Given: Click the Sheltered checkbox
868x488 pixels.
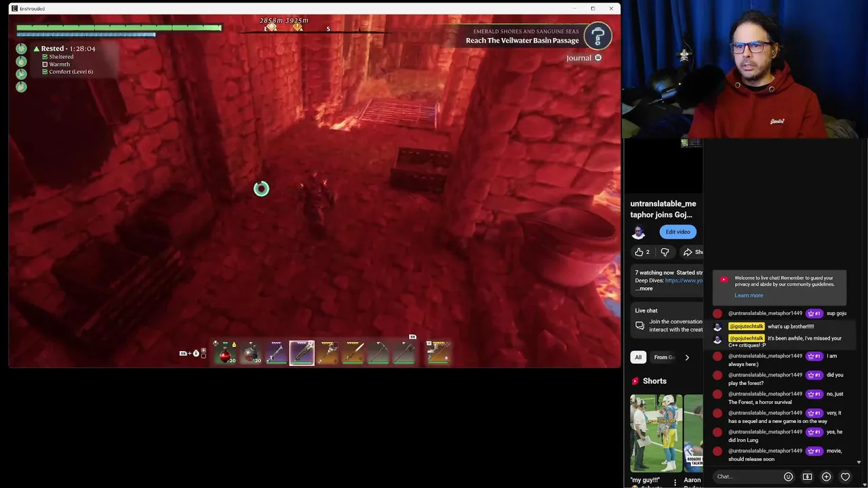Looking at the screenshot, I should [x=45, y=57].
